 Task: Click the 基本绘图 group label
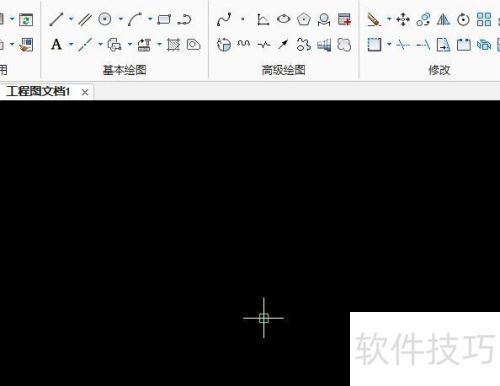124,70
